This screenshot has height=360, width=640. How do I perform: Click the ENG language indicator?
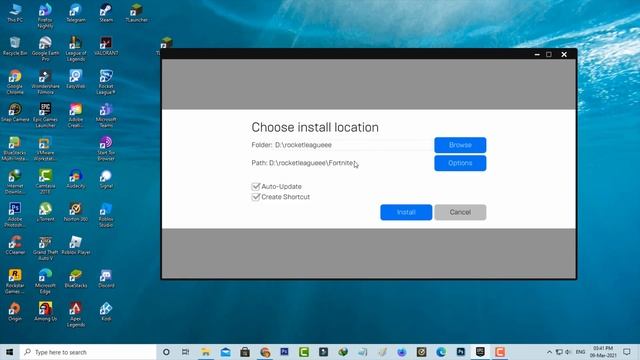tap(580, 352)
